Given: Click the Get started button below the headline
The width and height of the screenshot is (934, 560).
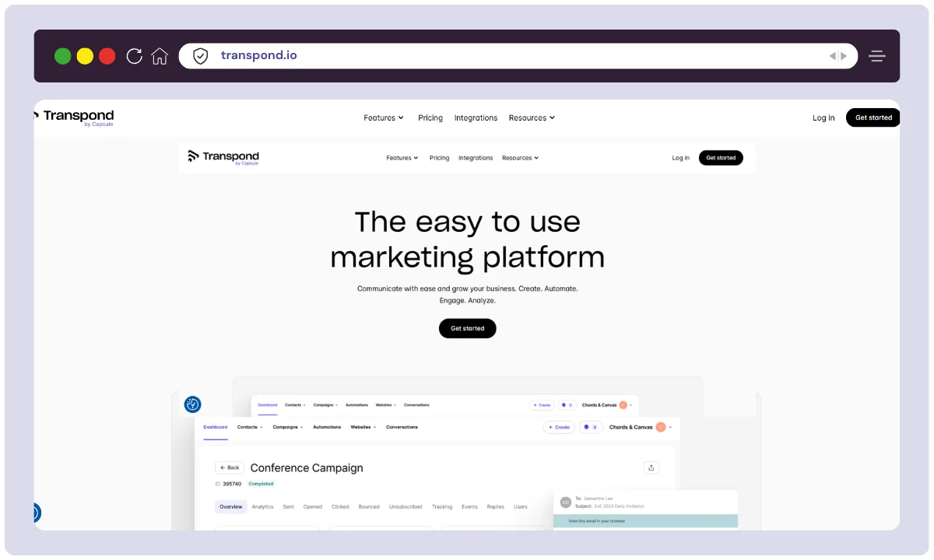Looking at the screenshot, I should click(x=467, y=328).
